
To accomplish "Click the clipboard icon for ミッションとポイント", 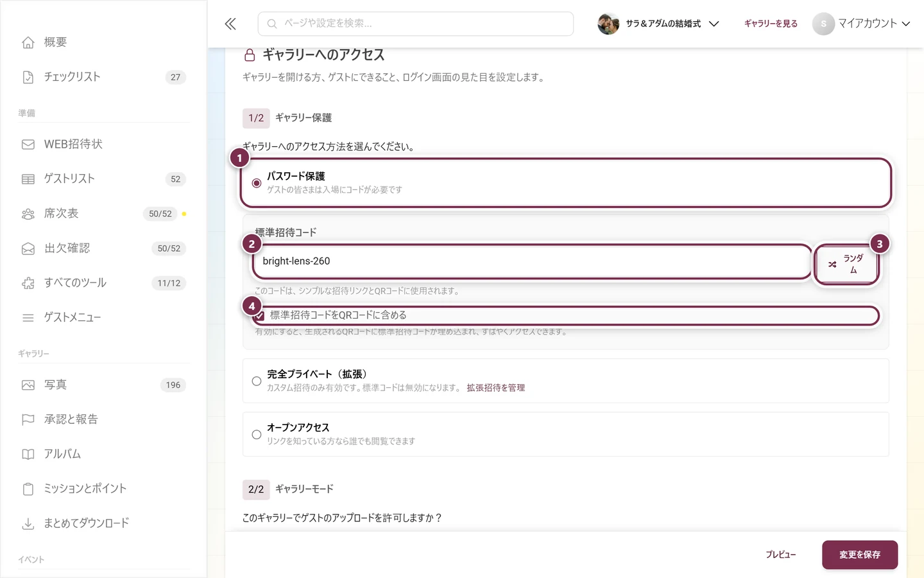I will pyautogui.click(x=28, y=489).
